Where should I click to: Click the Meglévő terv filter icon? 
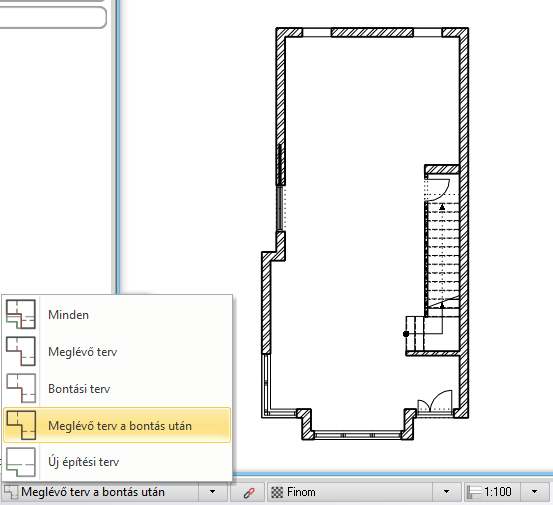21,351
